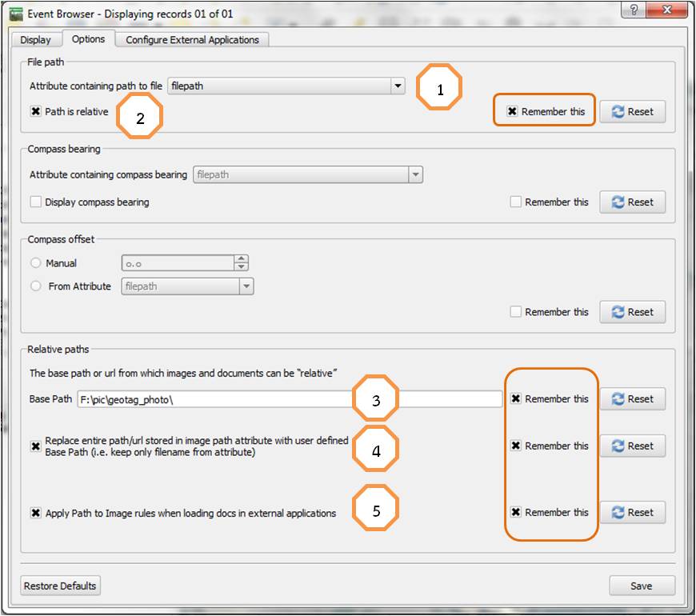696x616 pixels.
Task: Click Reset beside the Base Path field
Action: [633, 399]
